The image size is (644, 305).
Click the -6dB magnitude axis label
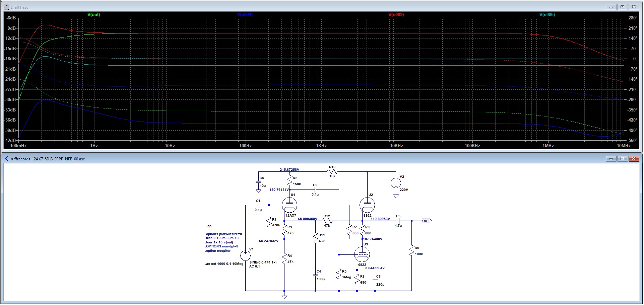11,18
